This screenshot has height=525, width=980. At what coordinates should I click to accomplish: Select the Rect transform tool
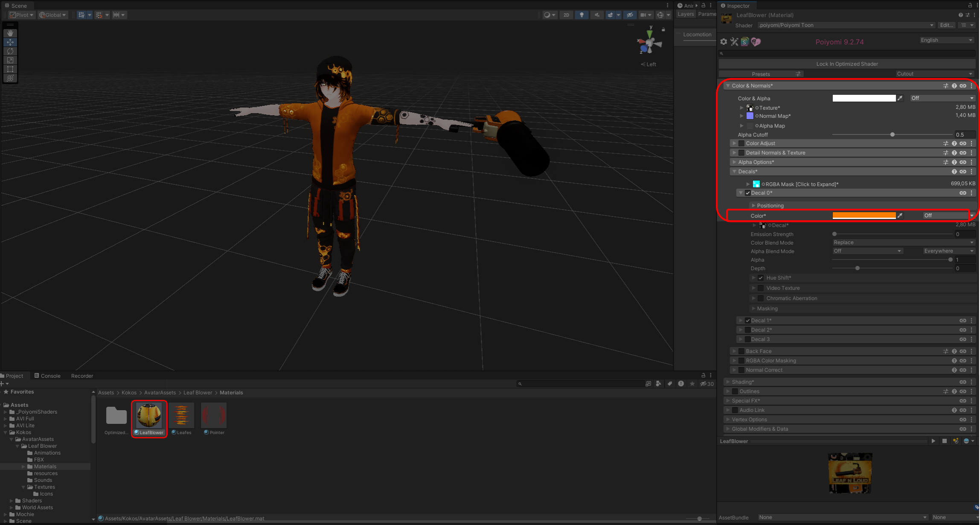(10, 69)
